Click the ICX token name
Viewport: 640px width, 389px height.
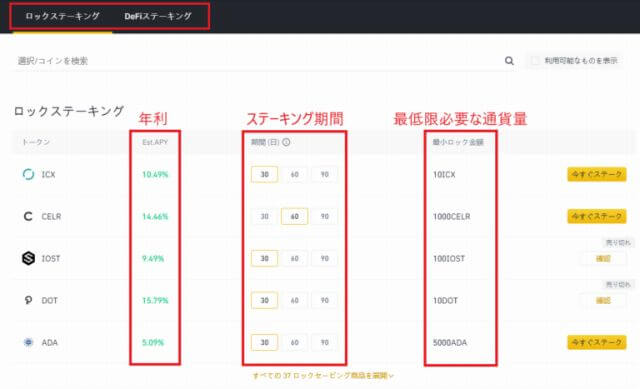[48, 174]
